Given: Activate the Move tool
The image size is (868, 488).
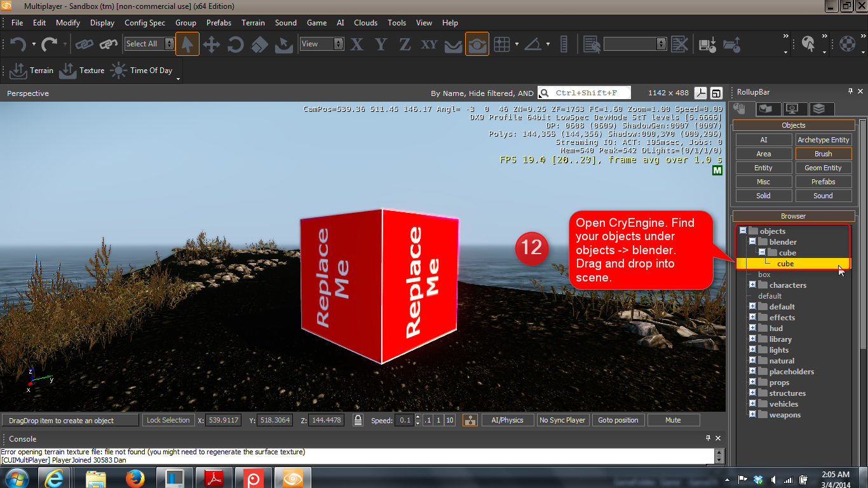Looking at the screenshot, I should pos(211,44).
